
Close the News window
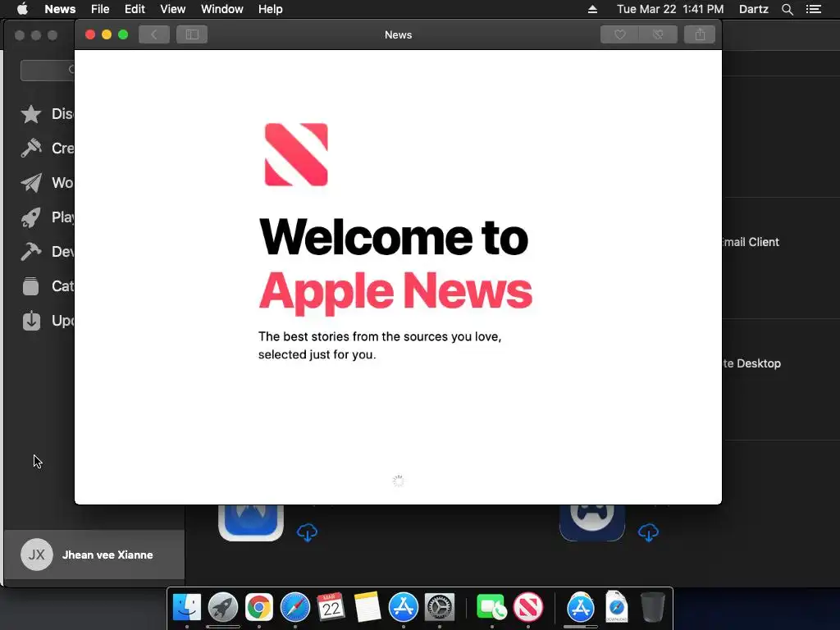pyautogui.click(x=90, y=34)
